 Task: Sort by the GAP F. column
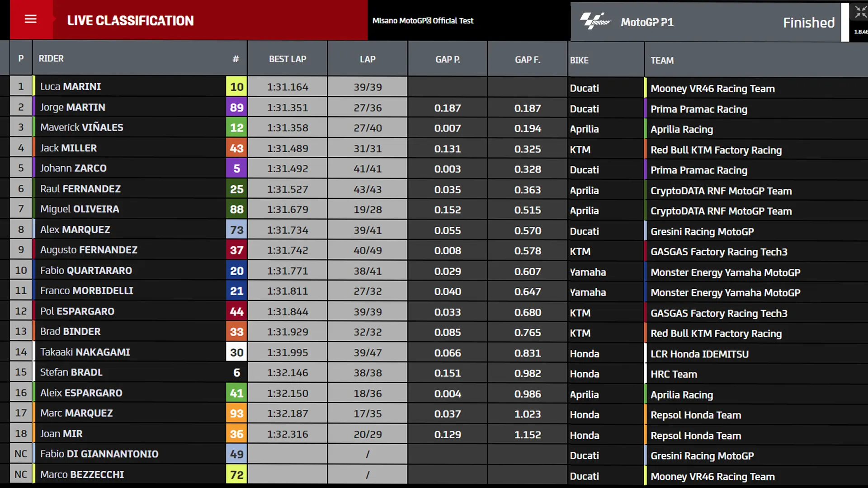tap(528, 60)
